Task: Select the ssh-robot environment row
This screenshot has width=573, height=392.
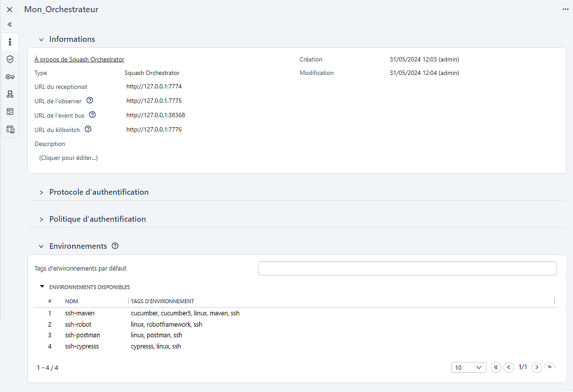Action: click(x=78, y=324)
